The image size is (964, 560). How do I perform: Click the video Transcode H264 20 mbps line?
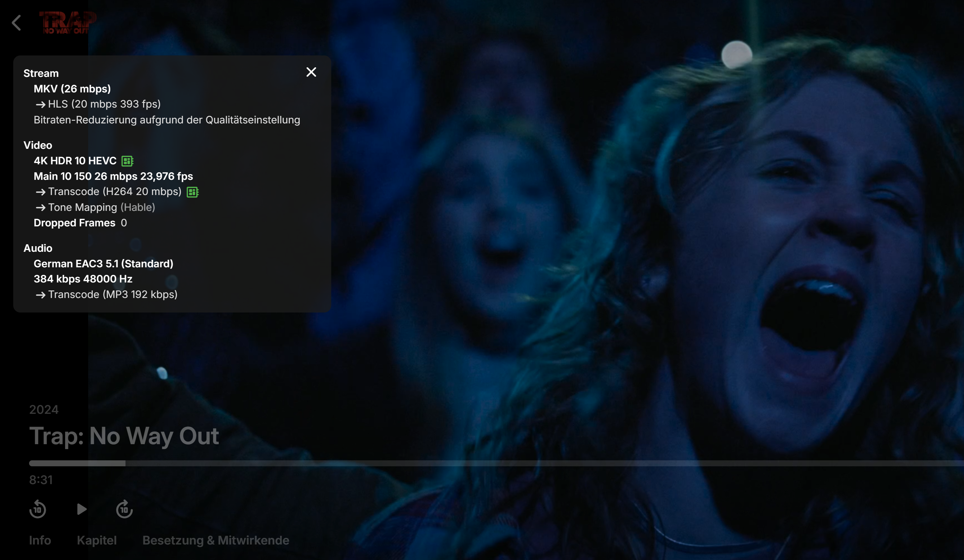pos(114,191)
